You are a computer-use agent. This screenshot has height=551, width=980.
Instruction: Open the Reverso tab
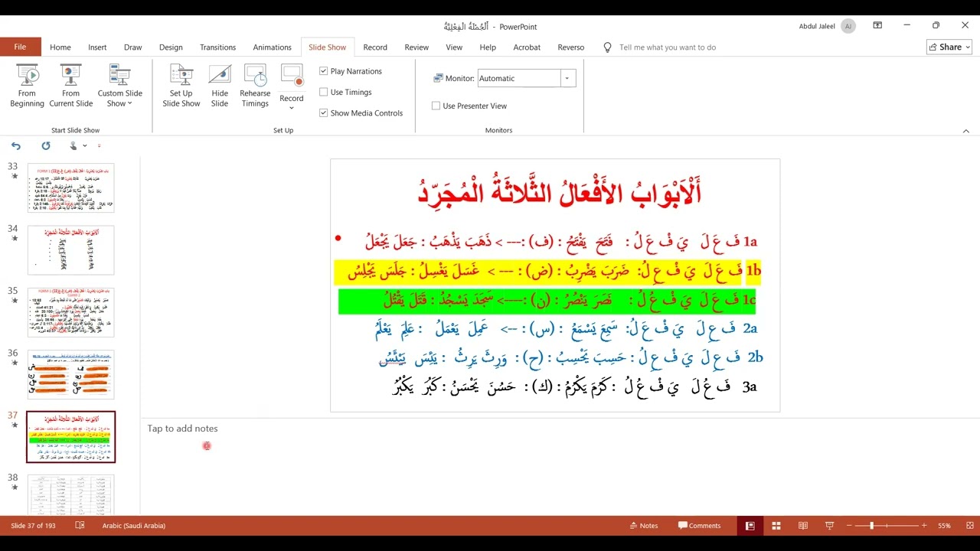(571, 47)
